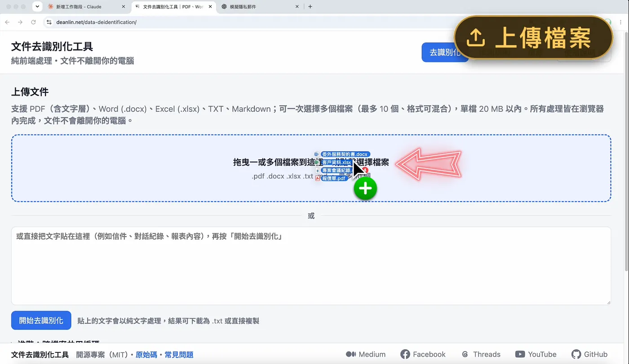
Task: Reload the current page
Action: tap(33, 22)
